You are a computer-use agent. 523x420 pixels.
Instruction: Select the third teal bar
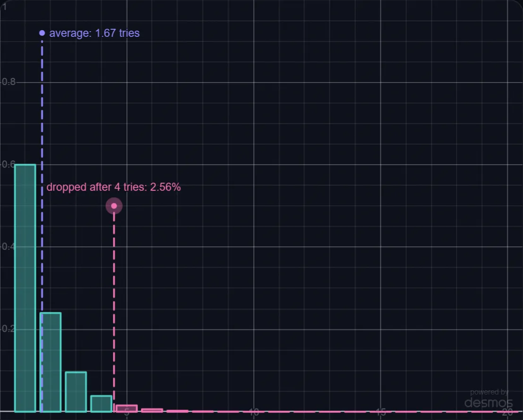(x=76, y=392)
